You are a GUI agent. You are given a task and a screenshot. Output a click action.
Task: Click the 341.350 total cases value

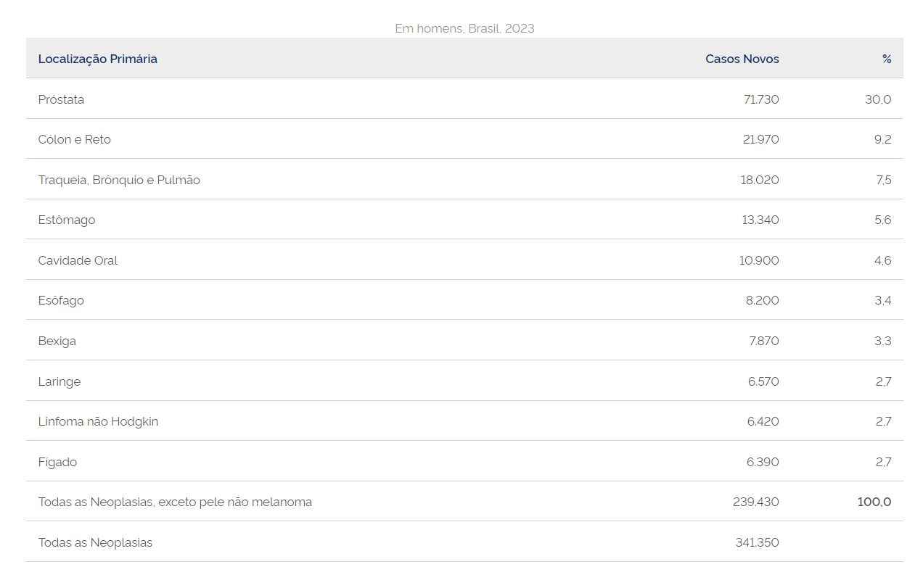(757, 542)
